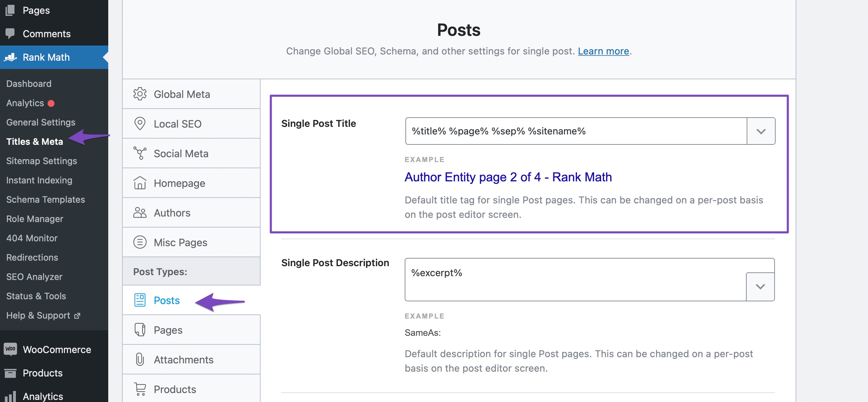Image resolution: width=868 pixels, height=402 pixels.
Task: Select Titles & Meta submenu
Action: [x=34, y=142]
